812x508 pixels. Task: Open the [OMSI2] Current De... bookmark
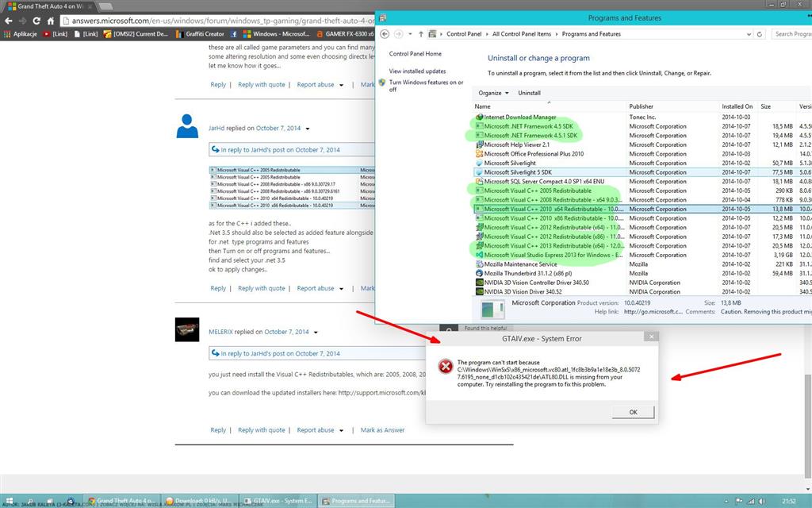tap(136, 33)
